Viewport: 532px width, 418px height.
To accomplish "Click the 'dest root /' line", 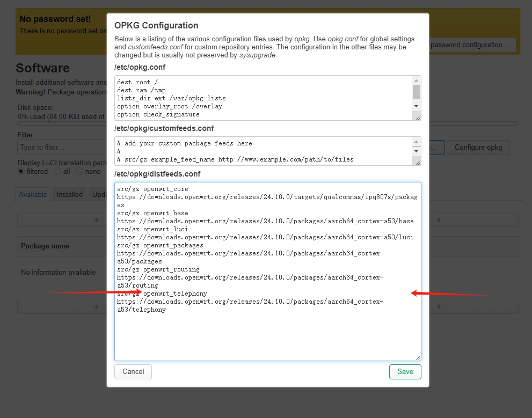I will point(137,82).
